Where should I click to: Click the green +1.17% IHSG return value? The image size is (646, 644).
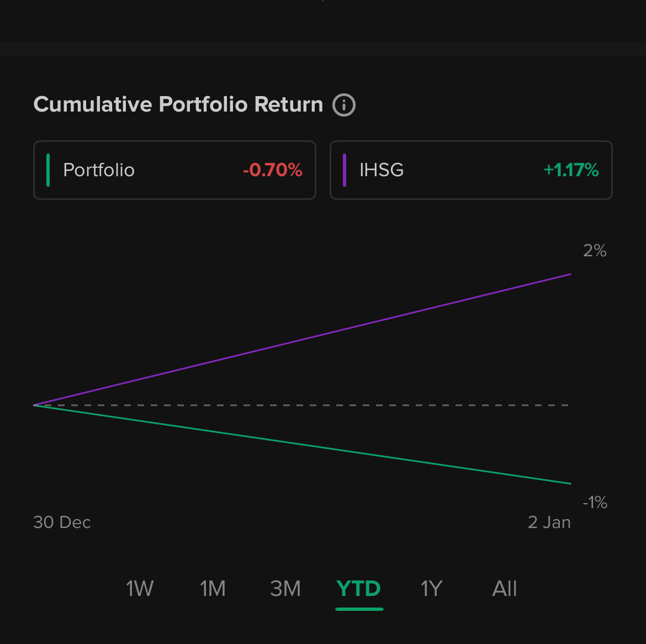coord(571,170)
